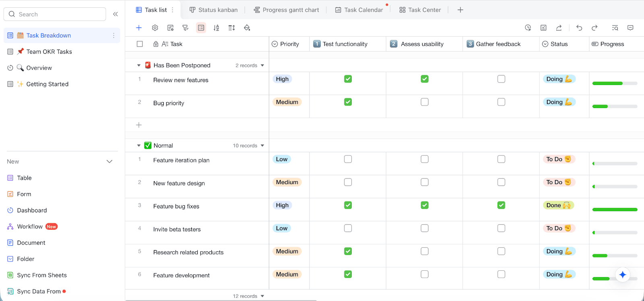Open the Task Center tab
This screenshot has height=301, width=644.
pyautogui.click(x=420, y=10)
